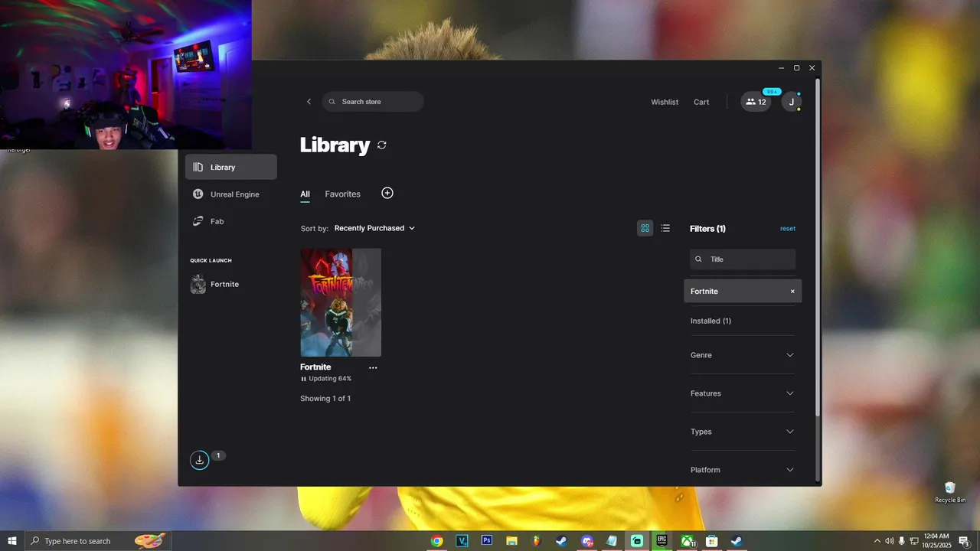Click the microphone tray icon
The image size is (980, 551).
tap(901, 541)
